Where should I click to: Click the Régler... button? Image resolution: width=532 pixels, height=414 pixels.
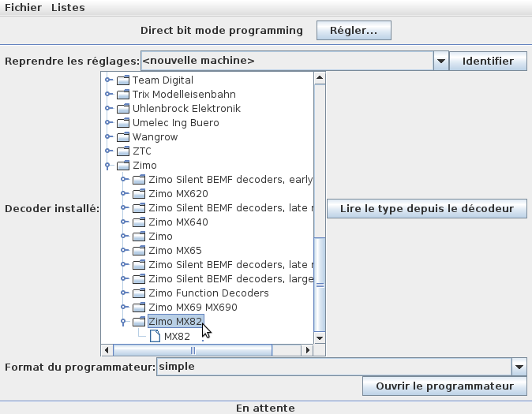pos(354,31)
